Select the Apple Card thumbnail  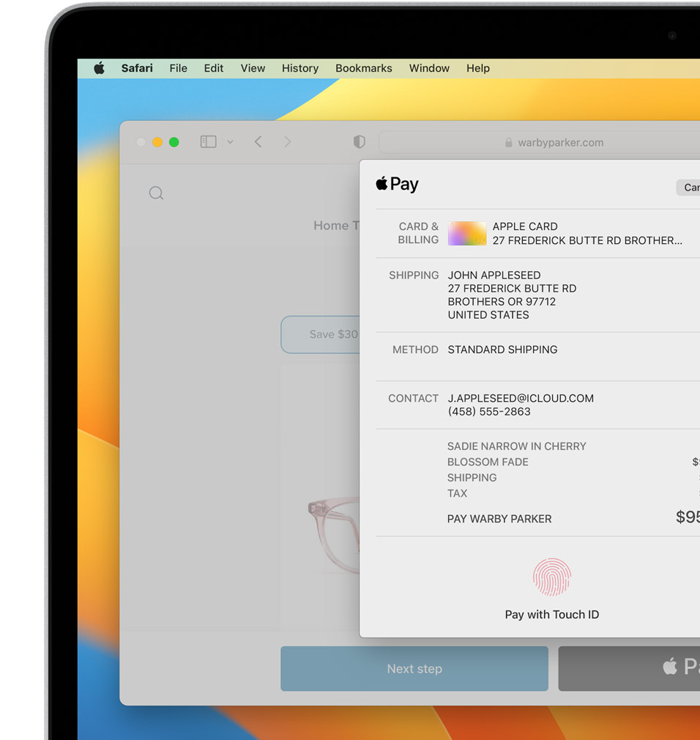pos(466,233)
